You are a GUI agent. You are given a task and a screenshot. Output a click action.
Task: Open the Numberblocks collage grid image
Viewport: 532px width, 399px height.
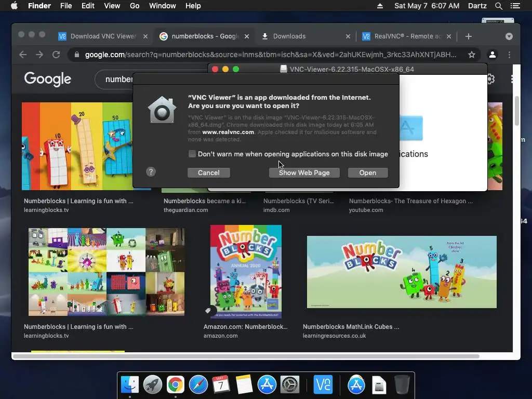(x=106, y=272)
